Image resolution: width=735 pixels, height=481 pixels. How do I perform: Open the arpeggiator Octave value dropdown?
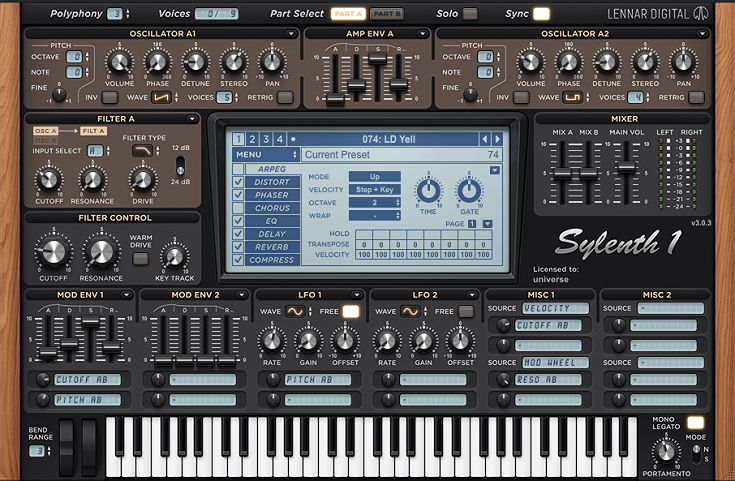375,203
